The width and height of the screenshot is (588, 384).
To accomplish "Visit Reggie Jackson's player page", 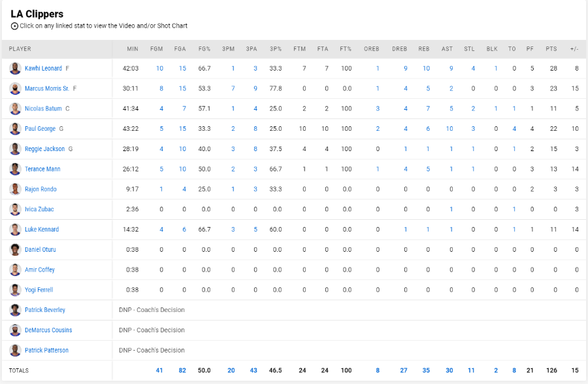I will point(44,149).
